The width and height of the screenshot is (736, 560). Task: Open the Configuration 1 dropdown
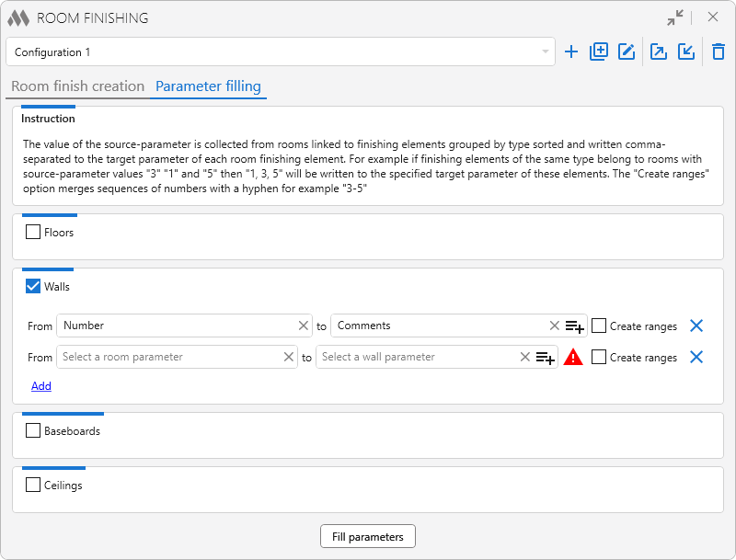point(280,52)
